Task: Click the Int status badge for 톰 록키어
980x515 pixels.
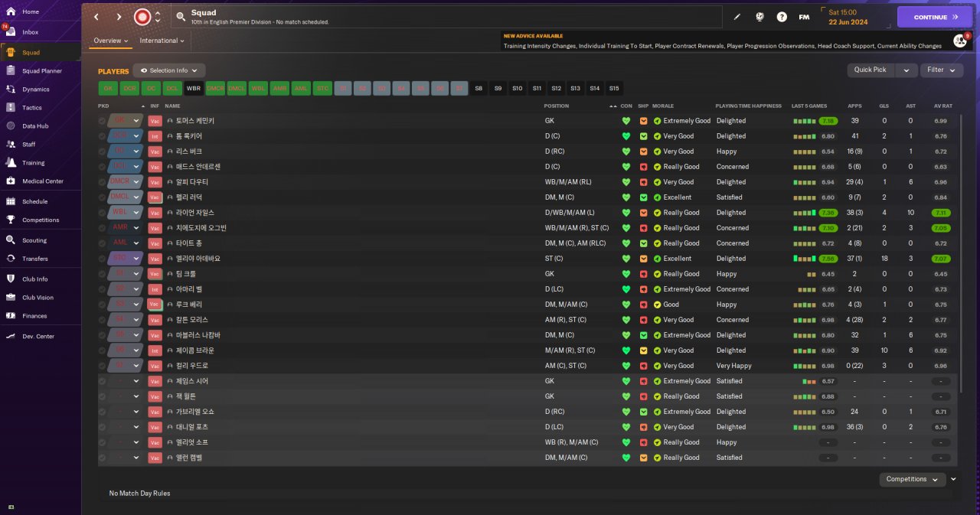Action: [x=155, y=136]
